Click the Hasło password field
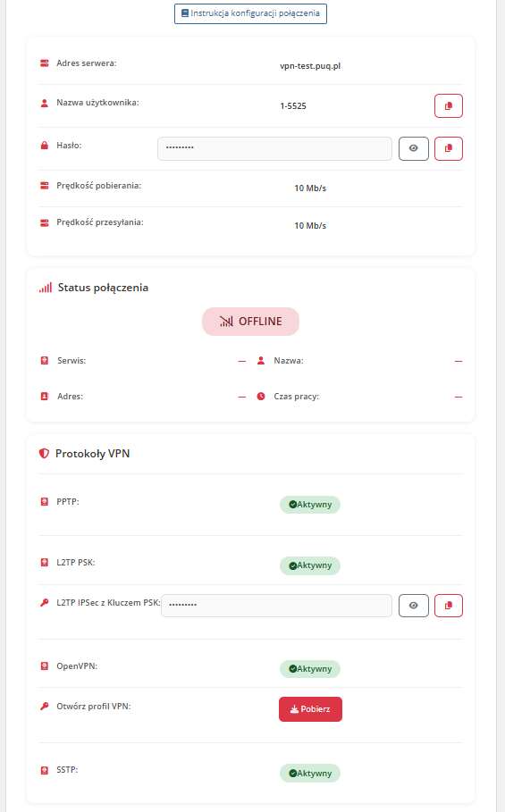 point(274,148)
